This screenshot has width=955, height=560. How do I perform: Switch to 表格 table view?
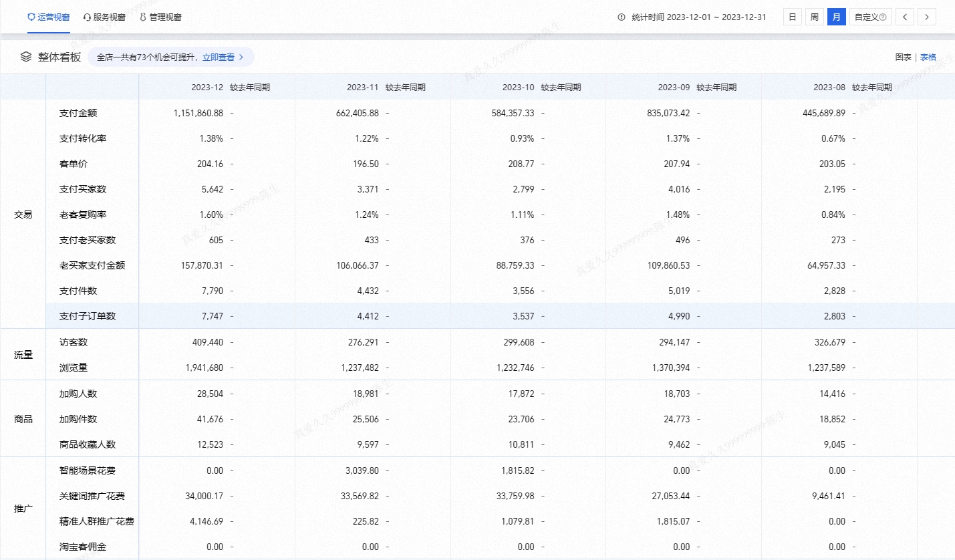[x=928, y=57]
